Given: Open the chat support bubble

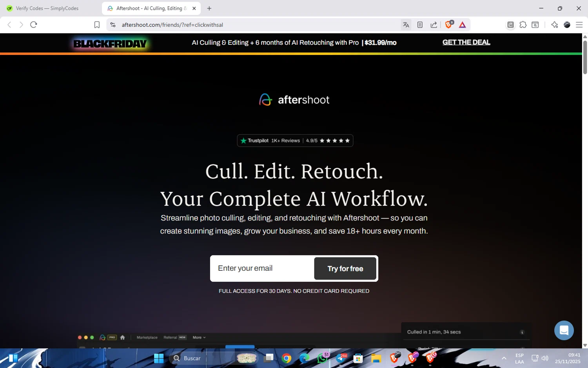Looking at the screenshot, I should (564, 330).
